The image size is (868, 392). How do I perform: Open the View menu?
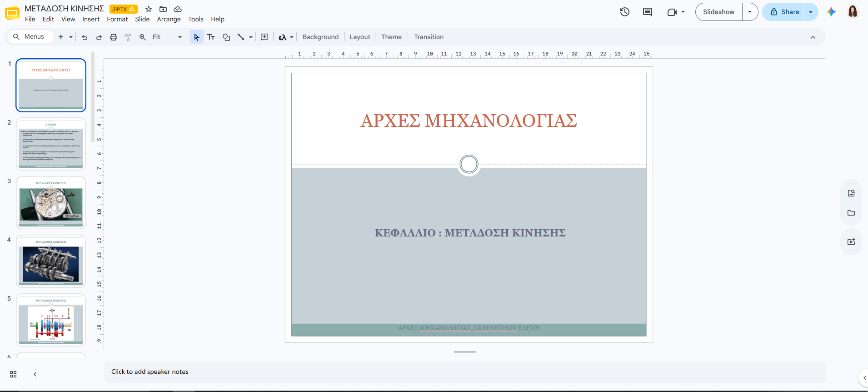(68, 19)
